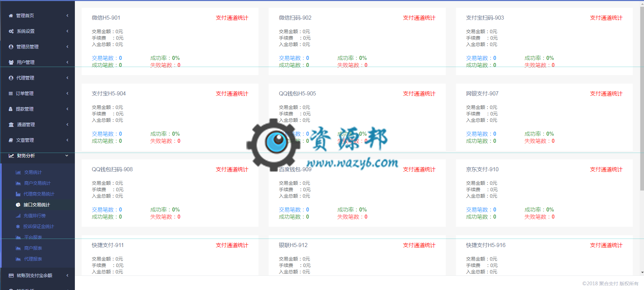Click the 京东支付-910 card title

coord(482,169)
